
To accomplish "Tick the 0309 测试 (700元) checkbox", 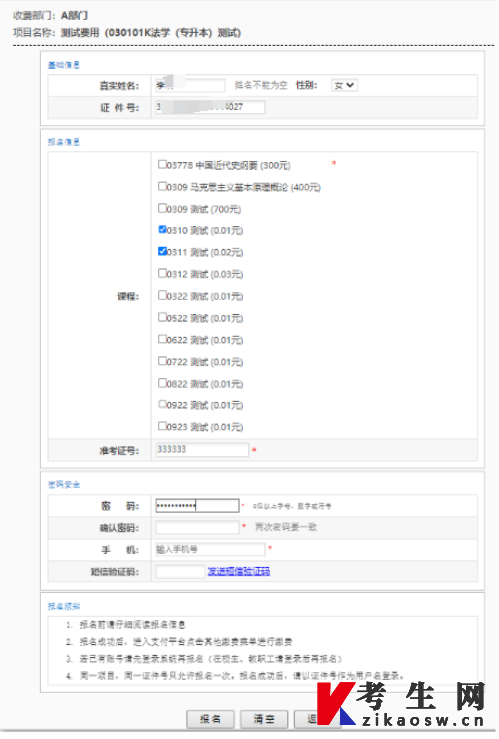I will (x=163, y=208).
